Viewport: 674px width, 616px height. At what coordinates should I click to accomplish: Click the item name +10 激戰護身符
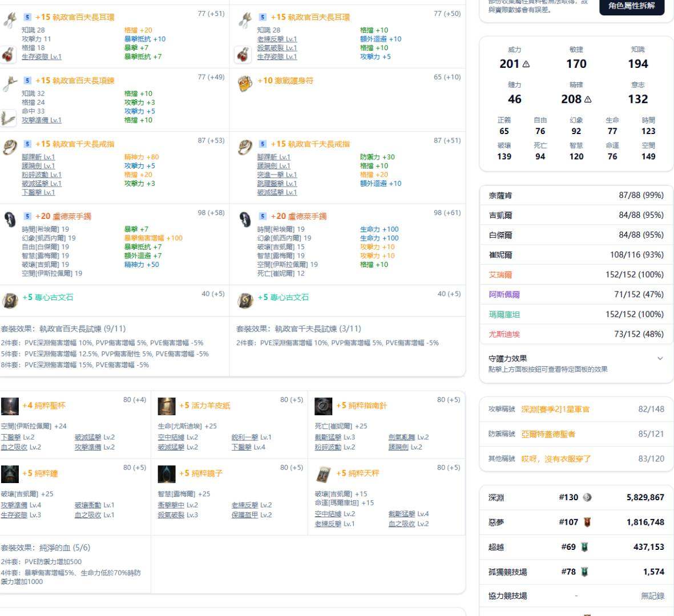click(285, 81)
